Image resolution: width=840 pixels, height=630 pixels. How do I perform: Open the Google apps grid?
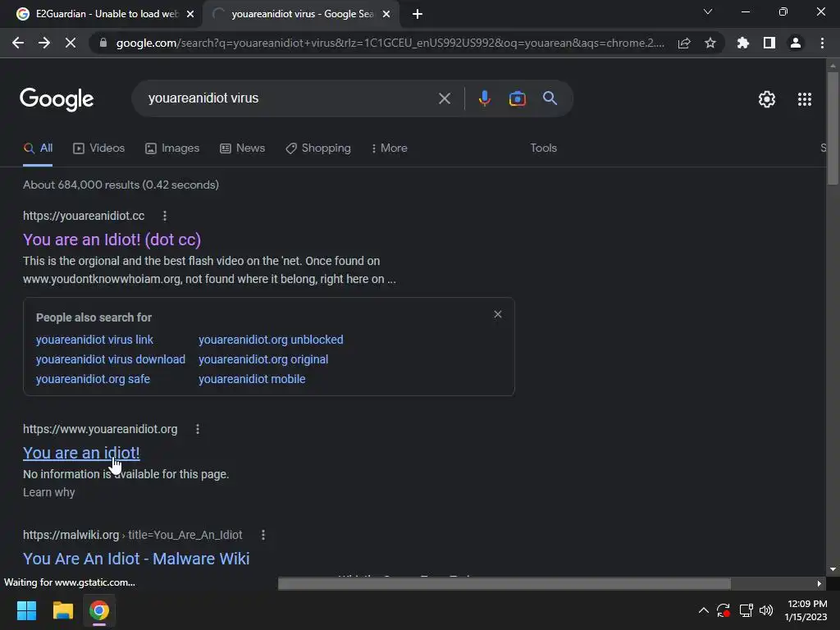[804, 99]
